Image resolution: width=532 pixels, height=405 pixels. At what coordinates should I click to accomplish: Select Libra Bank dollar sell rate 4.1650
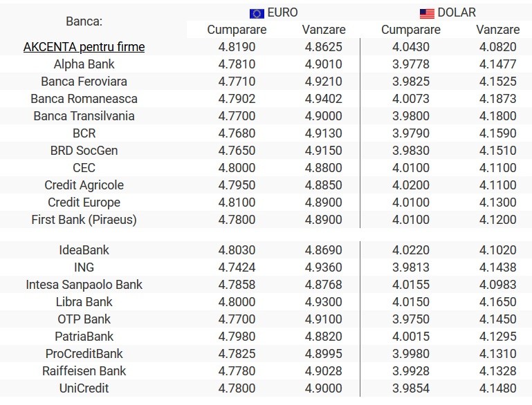(x=497, y=301)
